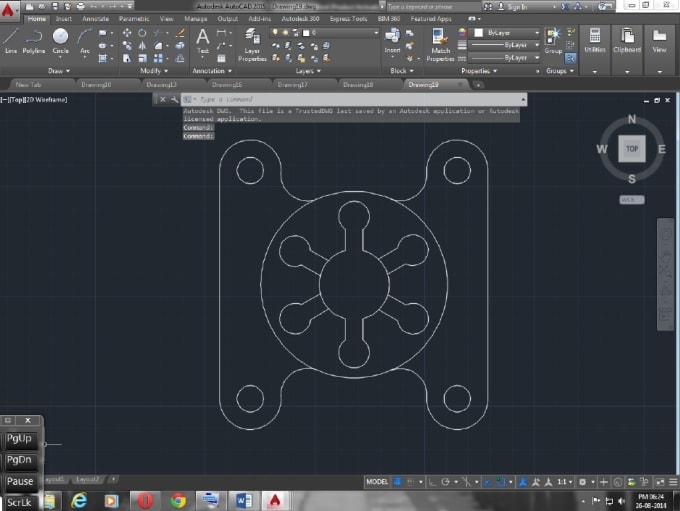Viewport: 680px width, 511px height.
Task: Activate the Mirror tool in Modify panel
Action: coord(142,46)
